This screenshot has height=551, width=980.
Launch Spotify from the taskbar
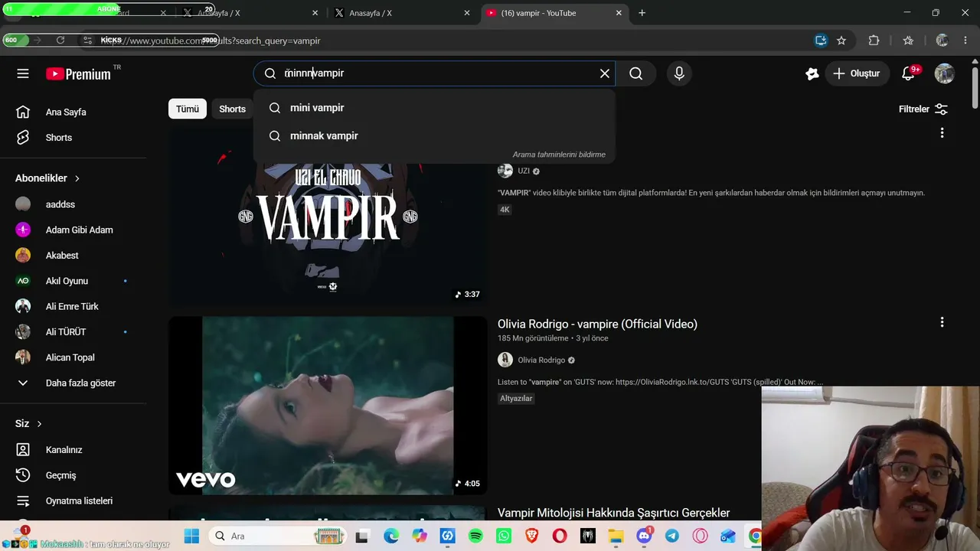(x=475, y=536)
